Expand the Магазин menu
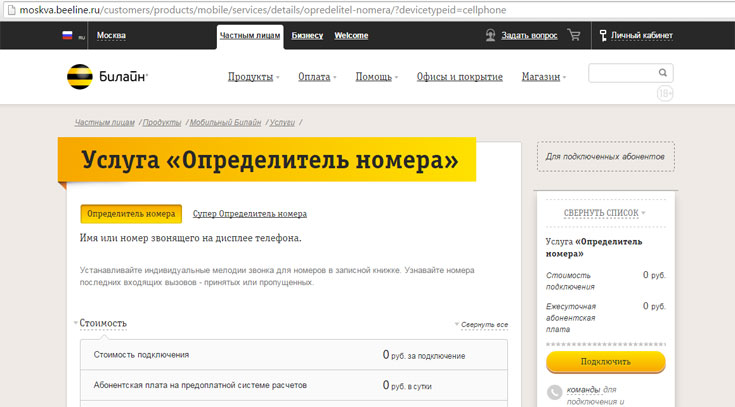This screenshot has width=735, height=407. pyautogui.click(x=544, y=77)
